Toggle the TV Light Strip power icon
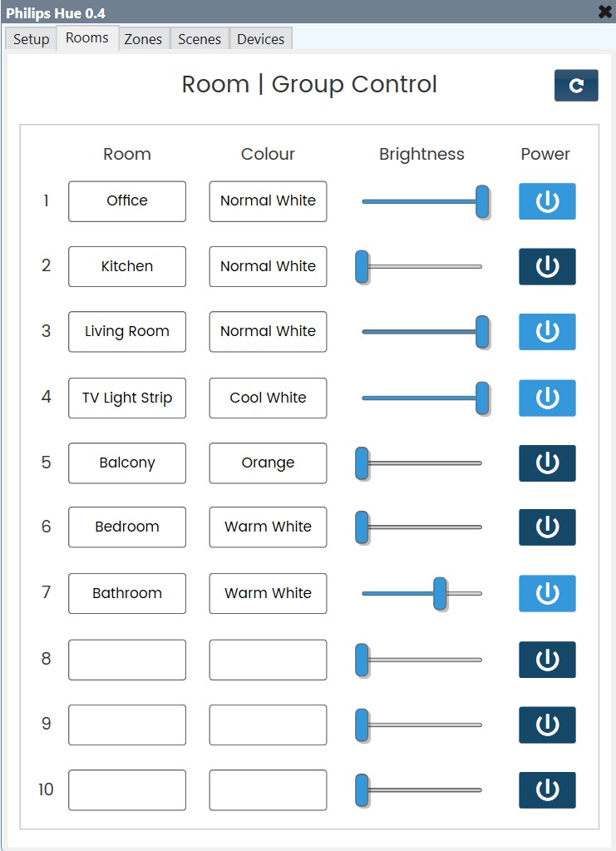This screenshot has height=851, width=616. 546,398
